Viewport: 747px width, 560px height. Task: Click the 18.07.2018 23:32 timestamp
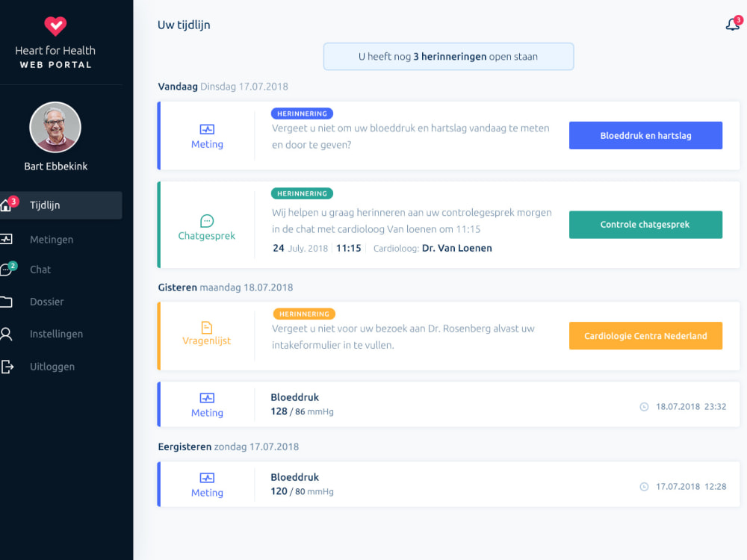[691, 407]
